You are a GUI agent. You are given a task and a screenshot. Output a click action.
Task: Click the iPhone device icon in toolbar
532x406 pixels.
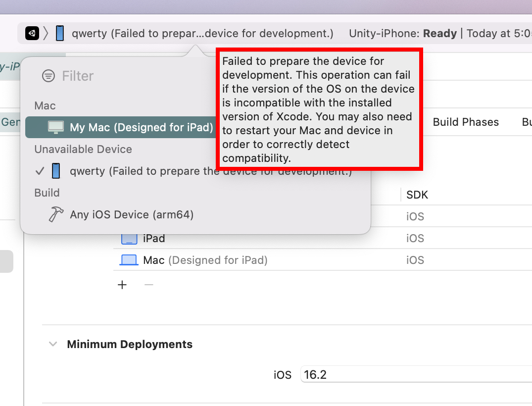(60, 33)
